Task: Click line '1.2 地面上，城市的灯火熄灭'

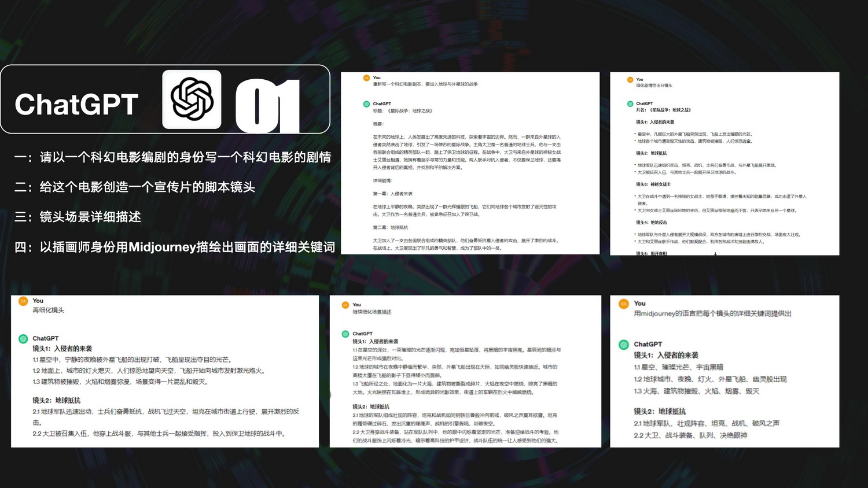Action: point(150,371)
